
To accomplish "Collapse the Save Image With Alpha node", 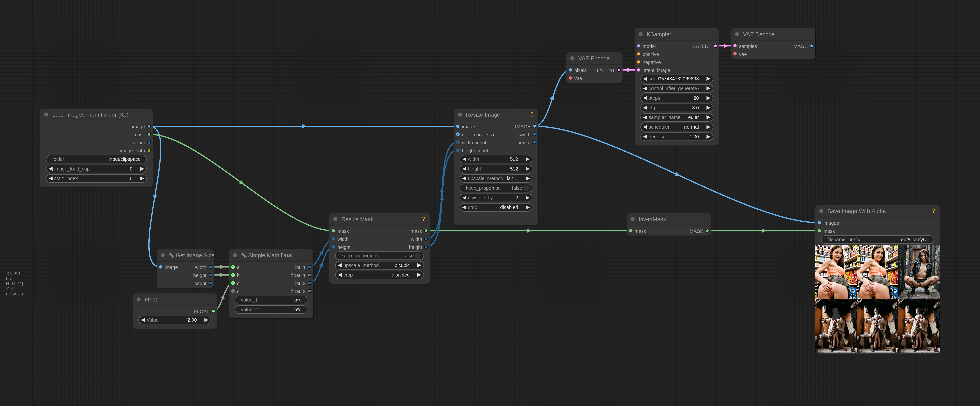I will pyautogui.click(x=821, y=211).
